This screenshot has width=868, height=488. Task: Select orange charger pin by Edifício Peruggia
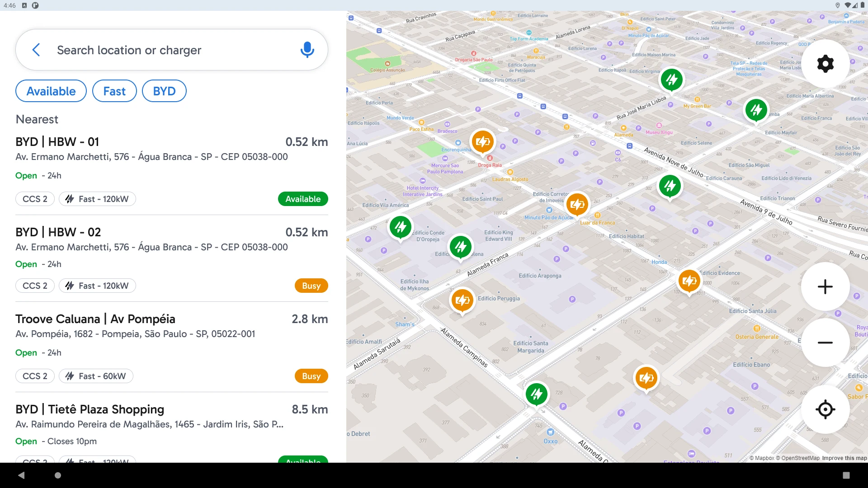(x=462, y=300)
